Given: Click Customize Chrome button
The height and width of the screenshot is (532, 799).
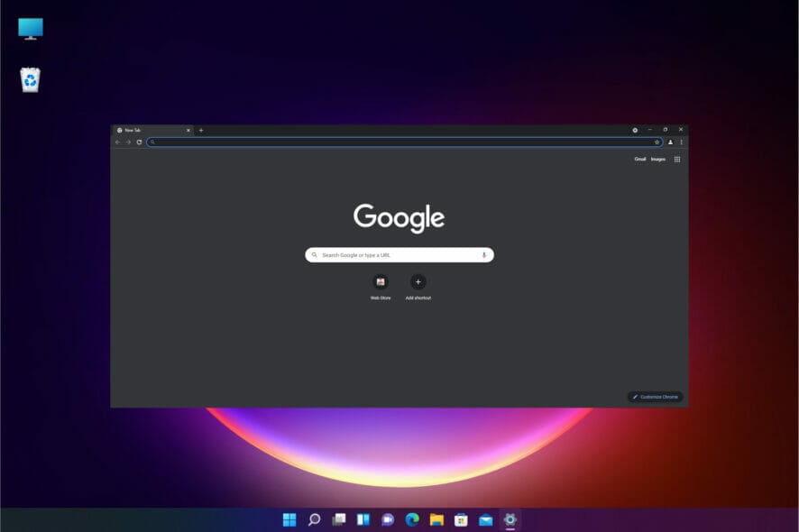Looking at the screenshot, I should pyautogui.click(x=656, y=397).
